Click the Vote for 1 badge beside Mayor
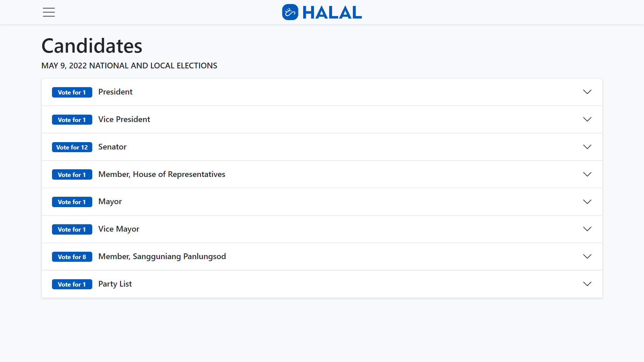The width and height of the screenshot is (644, 362). [72, 202]
